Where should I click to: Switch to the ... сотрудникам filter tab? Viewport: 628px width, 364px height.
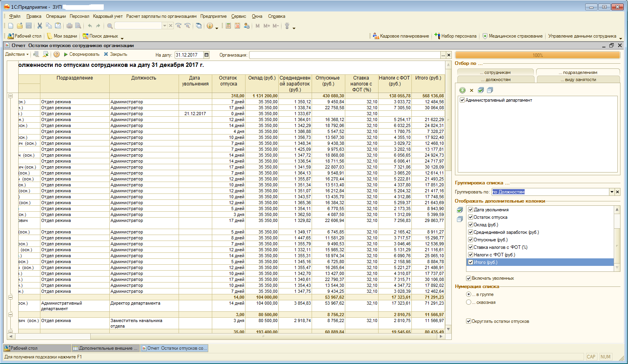coord(495,72)
